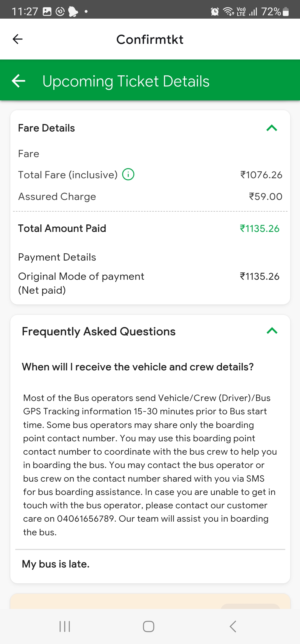Tap the alarm icon in status bar

pos(215,11)
